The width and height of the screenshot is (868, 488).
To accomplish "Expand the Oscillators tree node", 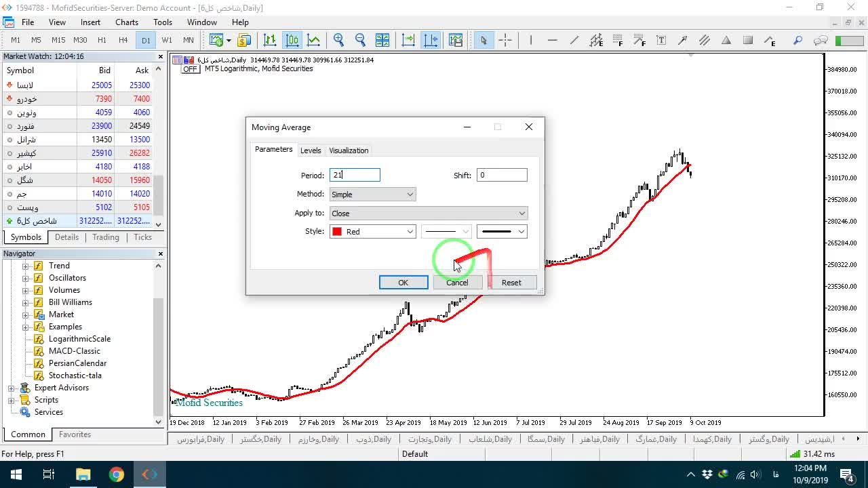I will click(26, 278).
